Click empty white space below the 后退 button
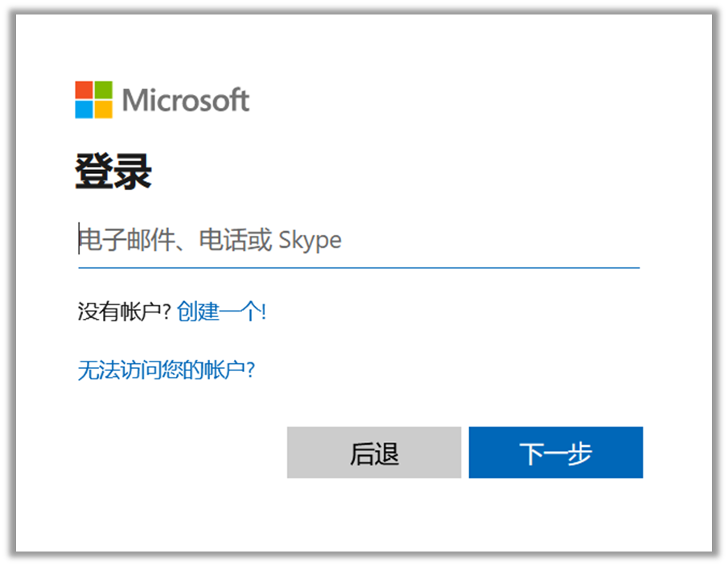 [373, 515]
